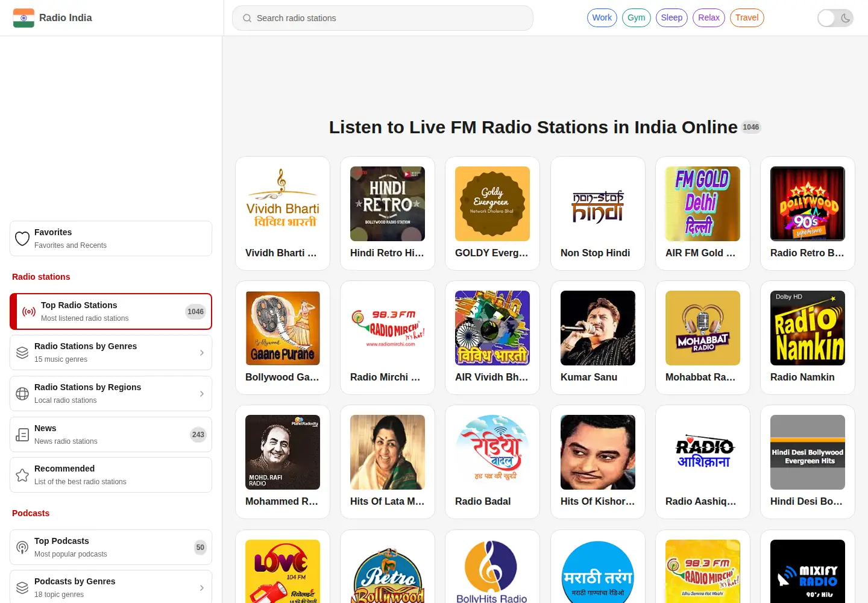Select the Travel mood tag
This screenshot has width=868, height=603.
click(747, 17)
